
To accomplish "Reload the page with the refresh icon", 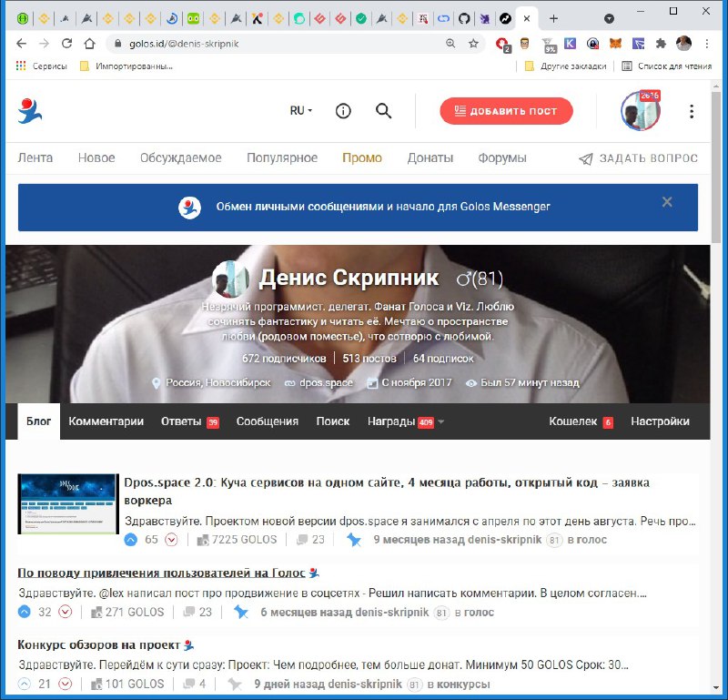I will pyautogui.click(x=66, y=43).
